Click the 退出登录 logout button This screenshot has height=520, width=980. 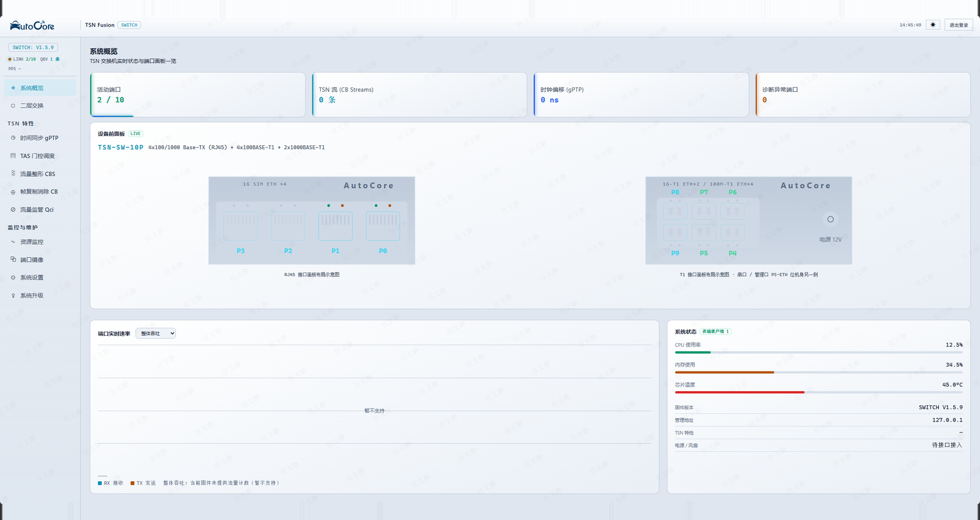[959, 25]
